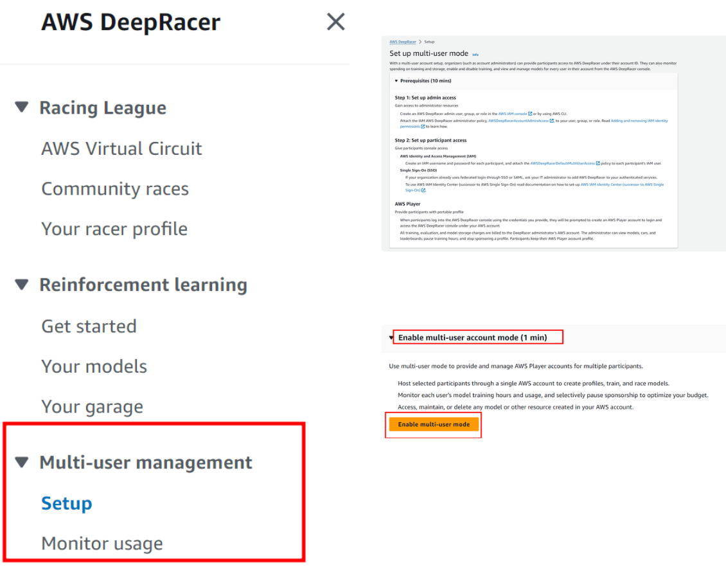
Task: Collapse the Reinforcement learning section
Action: (22, 284)
